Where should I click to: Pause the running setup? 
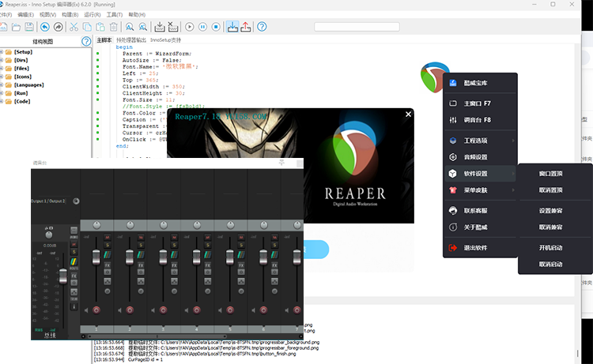click(x=202, y=27)
